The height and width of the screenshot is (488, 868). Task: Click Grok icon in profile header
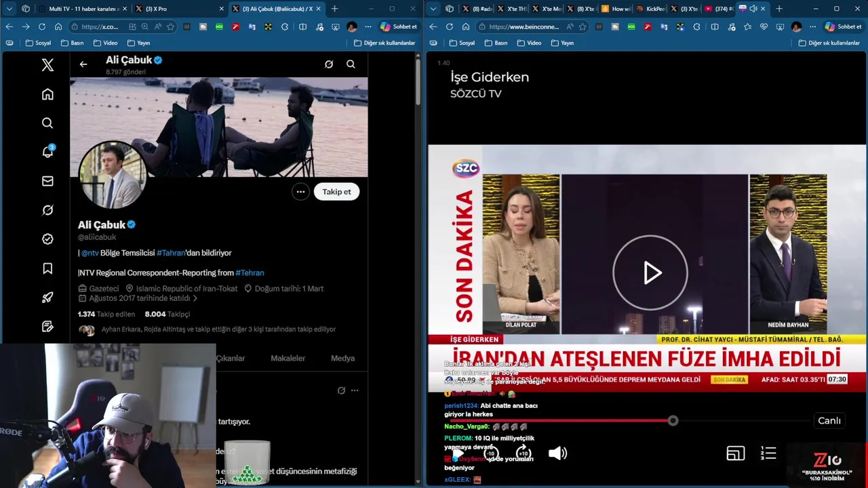pyautogui.click(x=329, y=64)
